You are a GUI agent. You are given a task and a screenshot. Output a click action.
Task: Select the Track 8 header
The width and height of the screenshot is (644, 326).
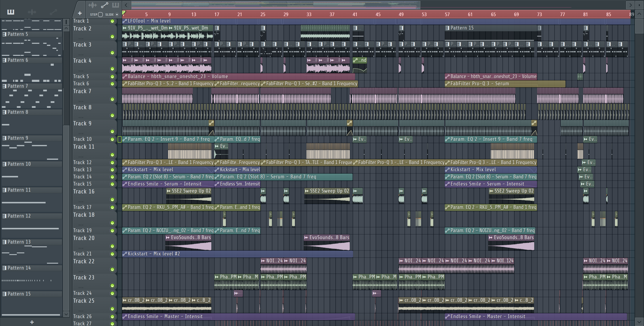[x=95, y=112]
